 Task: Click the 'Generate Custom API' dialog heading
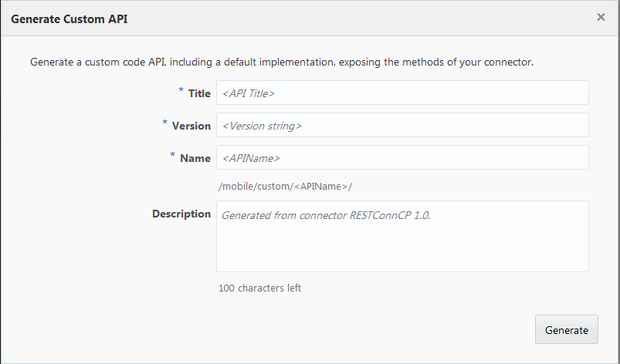69,19
